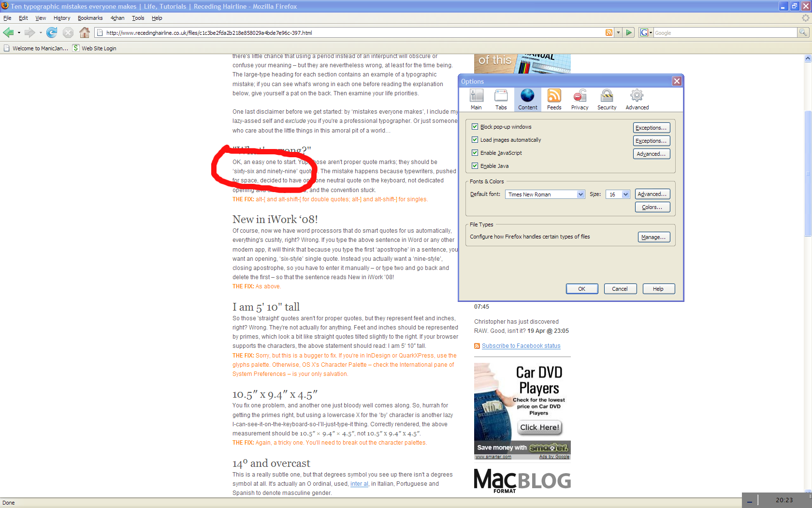The image size is (812, 508).
Task: Toggle Block pop-up windows checkbox
Action: (x=475, y=127)
